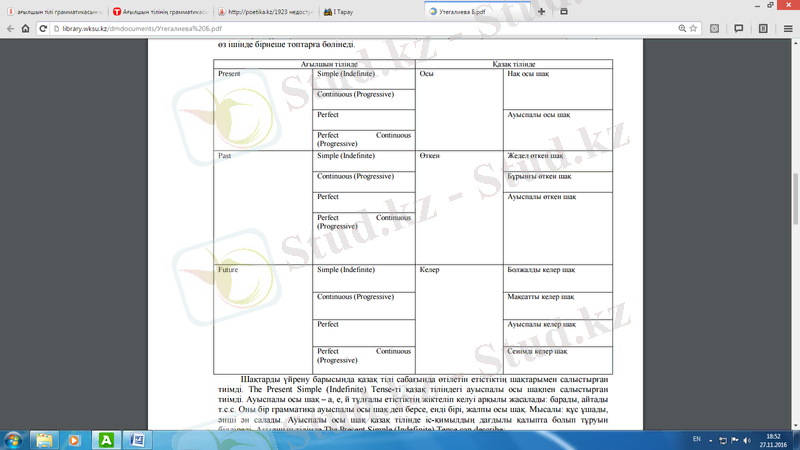Switch to the 'I Тарау' tab

pos(370,12)
